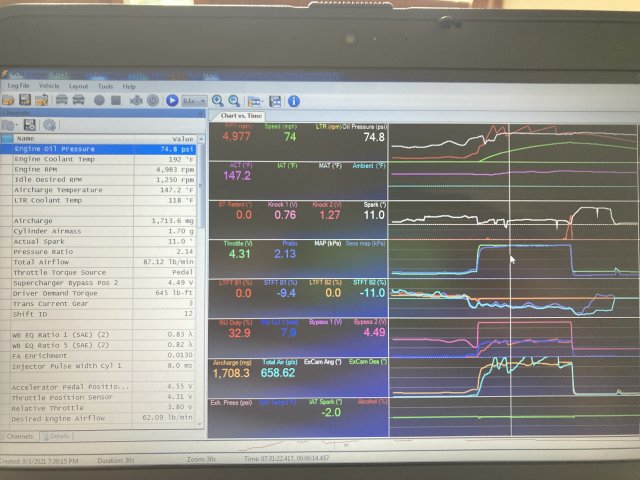The height and width of the screenshot is (480, 640).
Task: Open the Layout menu
Action: [x=78, y=86]
